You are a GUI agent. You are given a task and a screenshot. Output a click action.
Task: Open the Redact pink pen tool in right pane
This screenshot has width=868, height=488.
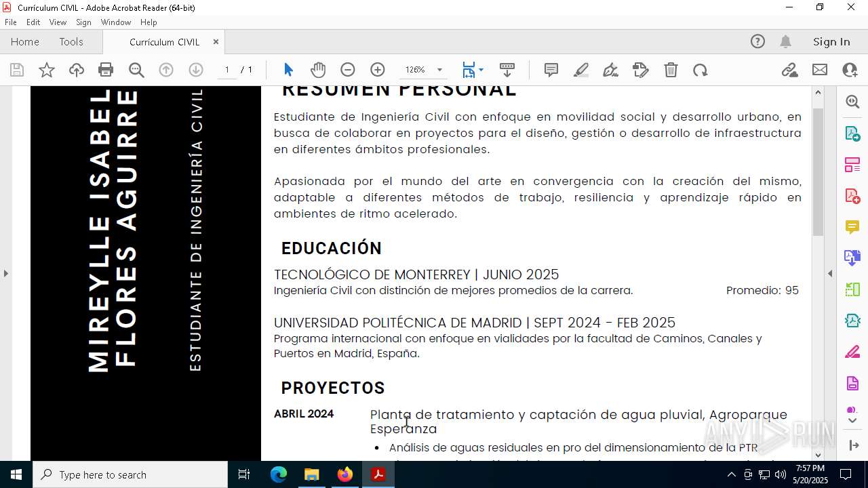[852, 352]
